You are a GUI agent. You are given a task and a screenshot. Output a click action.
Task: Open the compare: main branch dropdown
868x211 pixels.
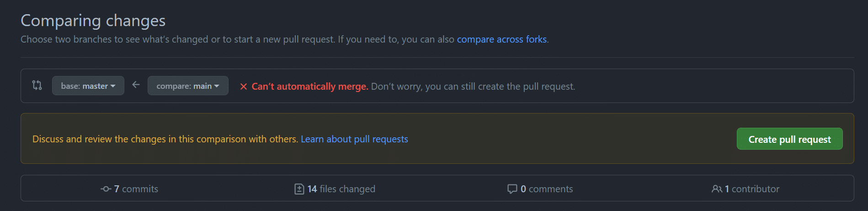click(x=188, y=86)
